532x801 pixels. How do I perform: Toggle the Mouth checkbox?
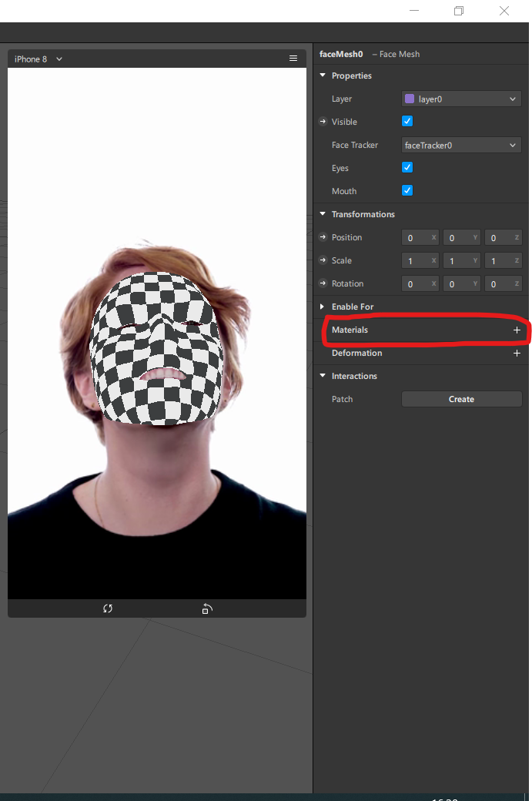(407, 190)
